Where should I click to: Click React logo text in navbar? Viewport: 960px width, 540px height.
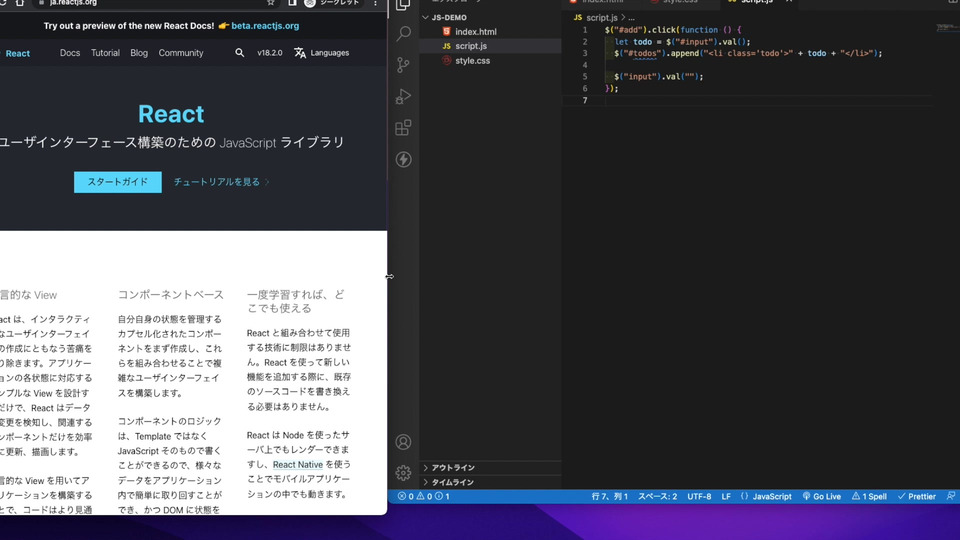tap(17, 53)
